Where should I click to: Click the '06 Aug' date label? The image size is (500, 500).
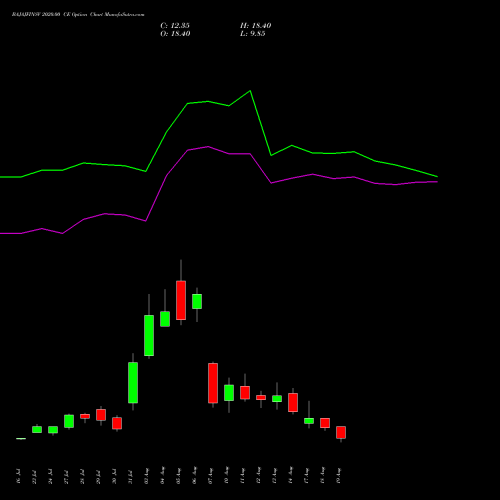pos(194,476)
